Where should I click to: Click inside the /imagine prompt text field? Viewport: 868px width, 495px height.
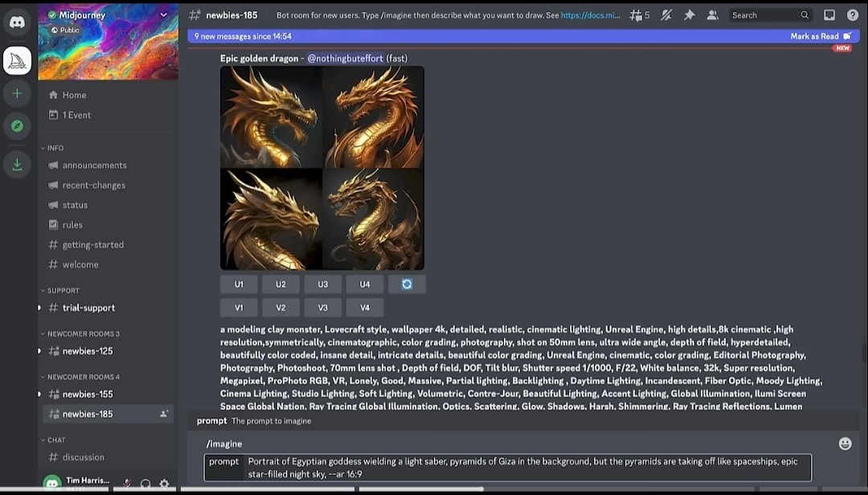(527, 468)
